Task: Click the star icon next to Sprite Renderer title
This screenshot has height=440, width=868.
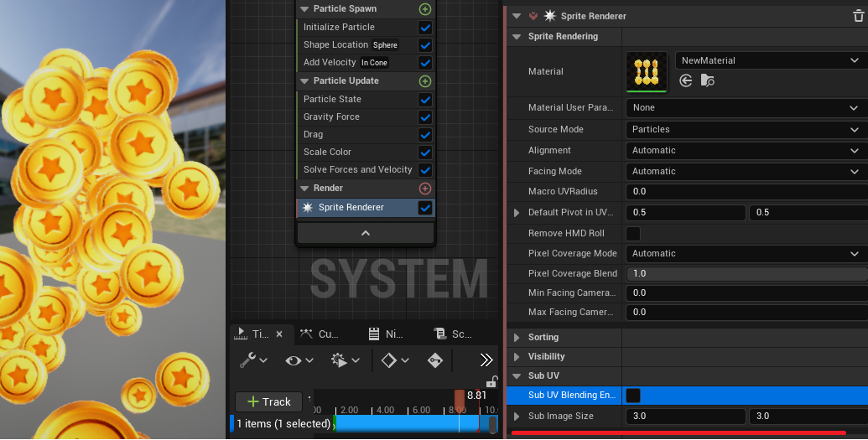Action: 549,16
